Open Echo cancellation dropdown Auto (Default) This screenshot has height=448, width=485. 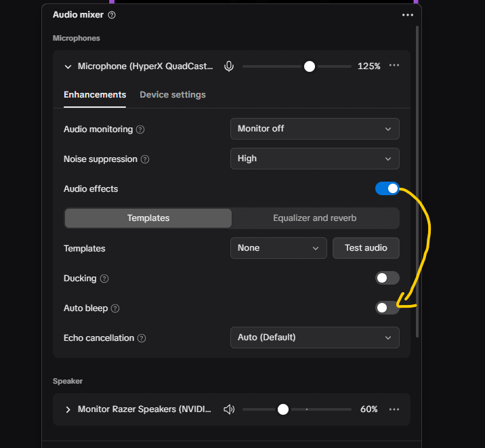point(314,338)
